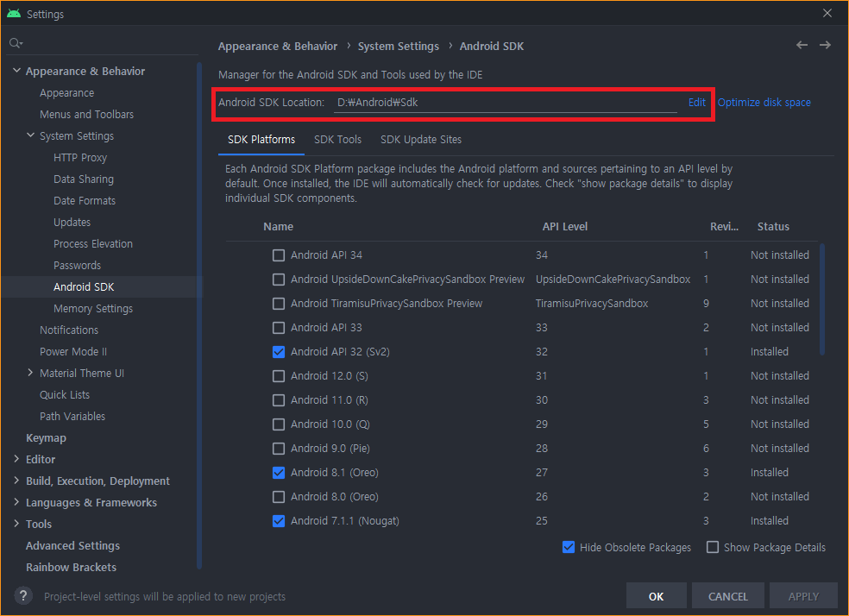Click the CANCEL button
The image size is (849, 616).
(727, 596)
